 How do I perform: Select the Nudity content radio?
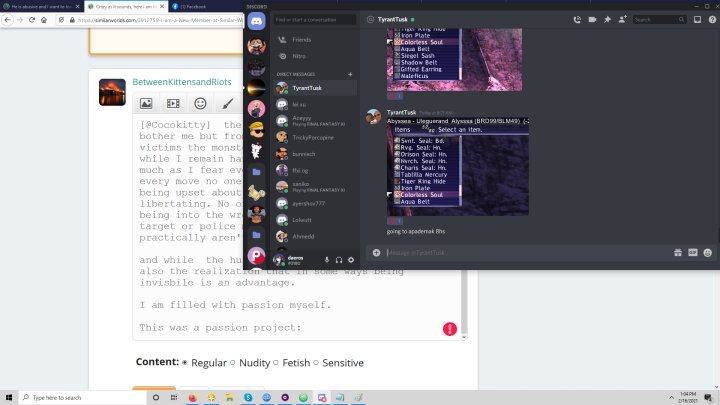[x=232, y=363]
